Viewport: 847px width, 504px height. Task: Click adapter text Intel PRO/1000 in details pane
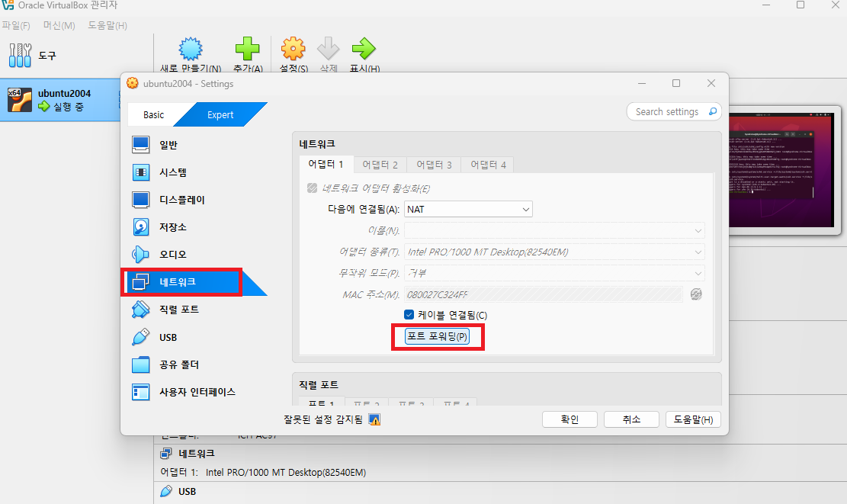tap(286, 472)
